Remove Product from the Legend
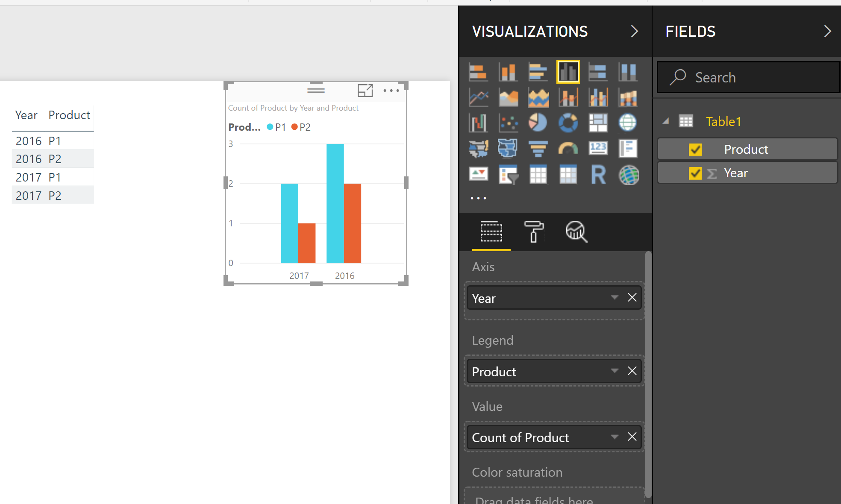841x504 pixels. [x=632, y=371]
